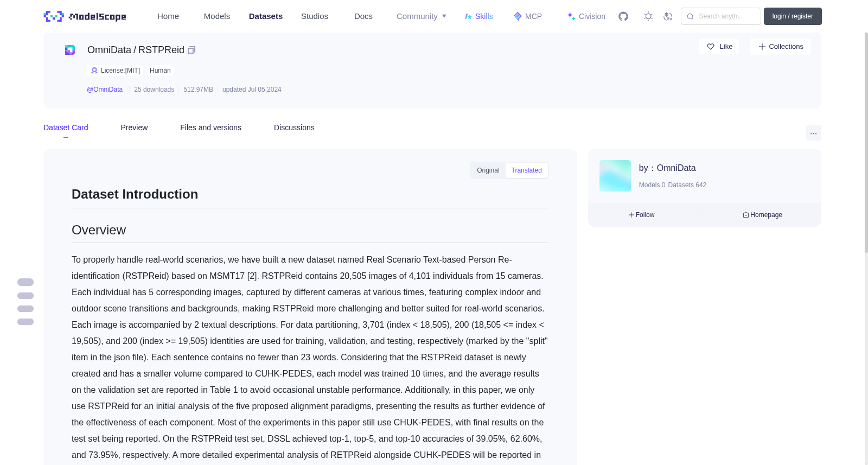The image size is (868, 465).
Task: Click the "updated Jul 05,2024" text
Action: tap(252, 90)
